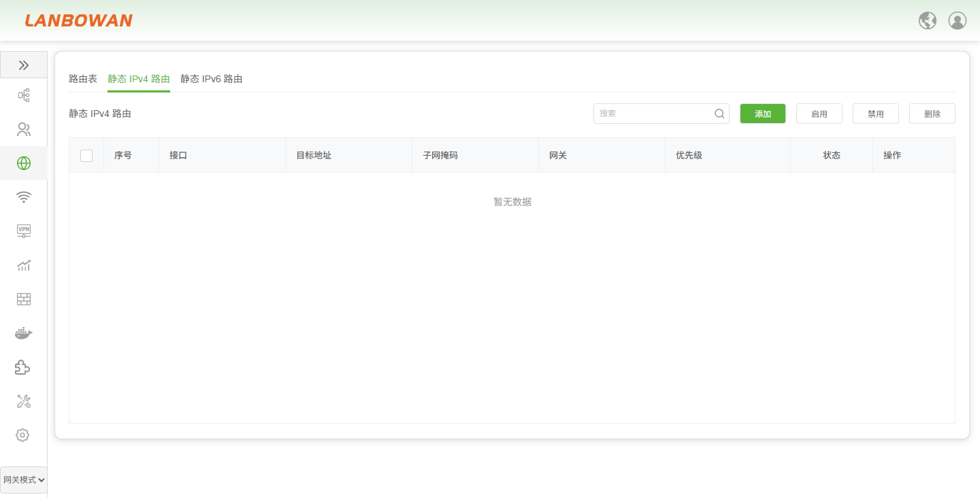Open the traffic statistics chart icon
This screenshot has height=497, width=980.
pos(24,265)
